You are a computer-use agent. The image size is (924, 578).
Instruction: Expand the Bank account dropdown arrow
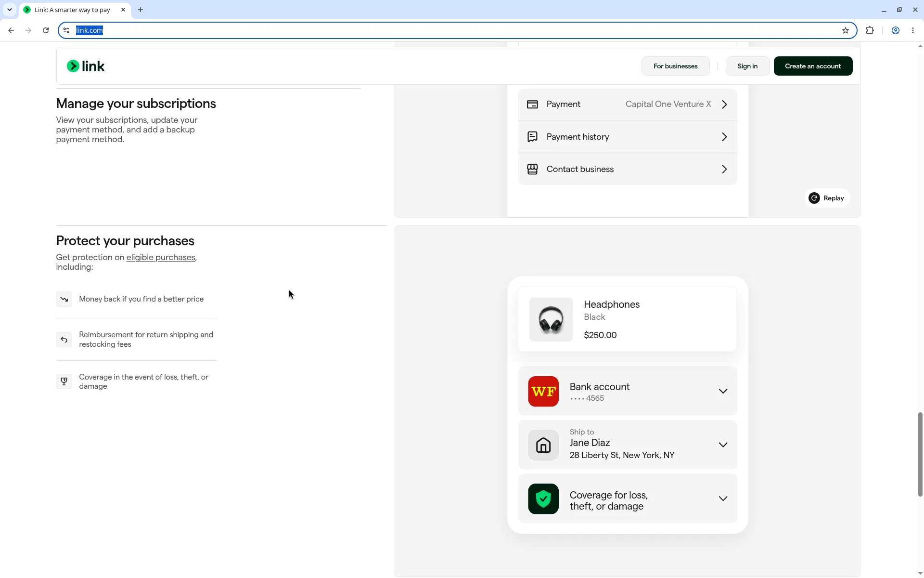[x=723, y=391]
